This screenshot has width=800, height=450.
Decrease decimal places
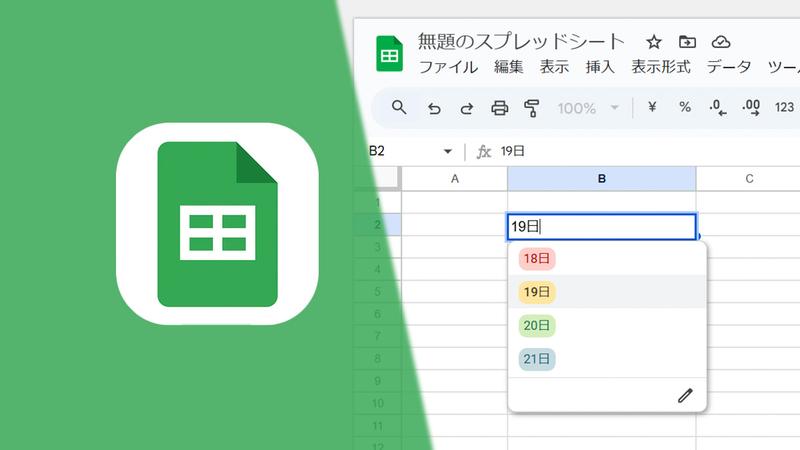(717, 108)
